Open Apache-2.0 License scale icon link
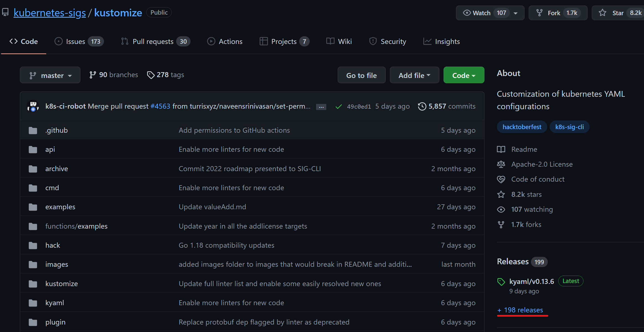 (501, 164)
